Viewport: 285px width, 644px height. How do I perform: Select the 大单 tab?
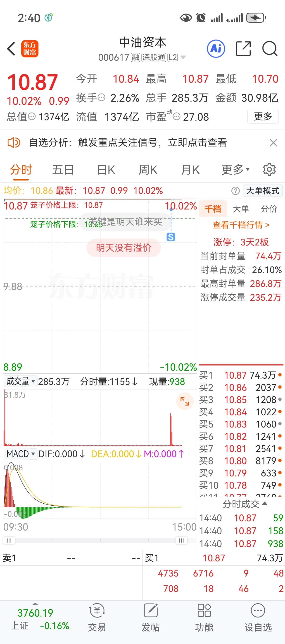coord(241,209)
